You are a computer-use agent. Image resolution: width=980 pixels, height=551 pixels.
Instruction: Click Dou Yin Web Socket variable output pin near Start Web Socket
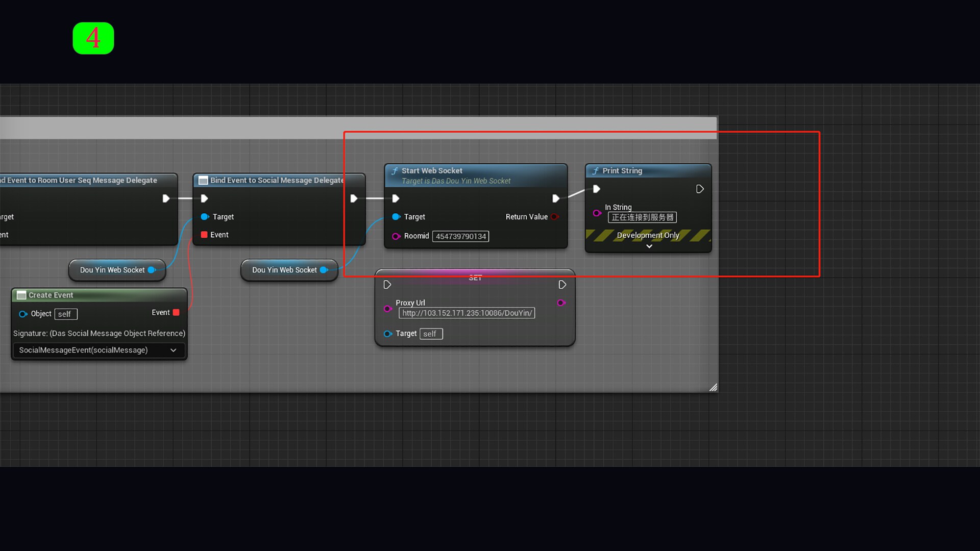[324, 270]
